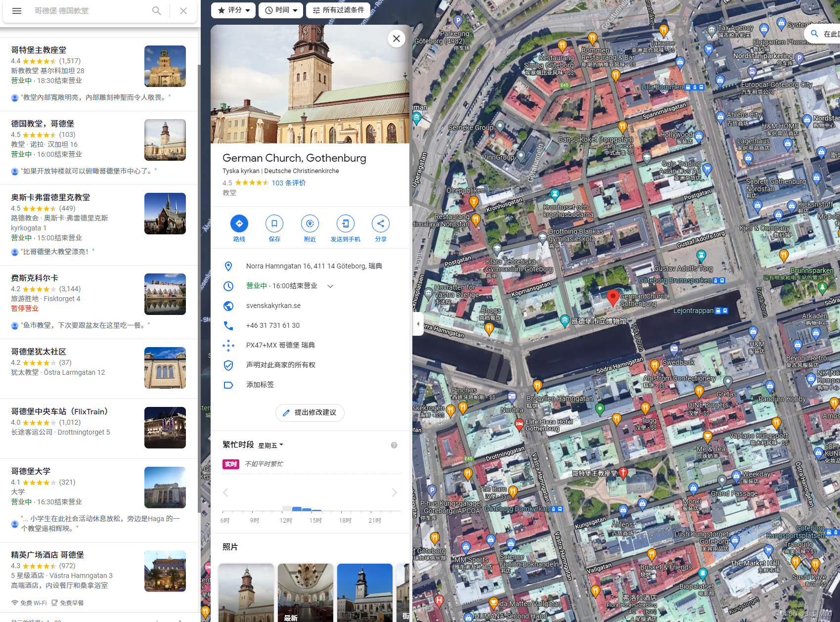This screenshot has width=840, height=622.
Task: Clear the search box with X icon
Action: [183, 11]
